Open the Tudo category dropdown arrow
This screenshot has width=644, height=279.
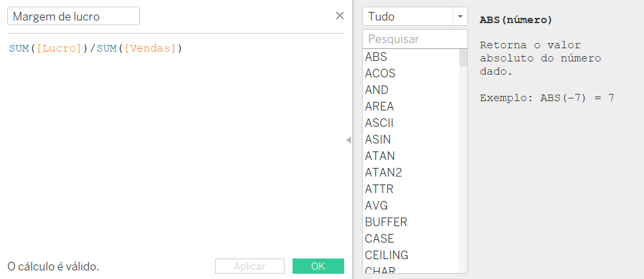(x=460, y=17)
